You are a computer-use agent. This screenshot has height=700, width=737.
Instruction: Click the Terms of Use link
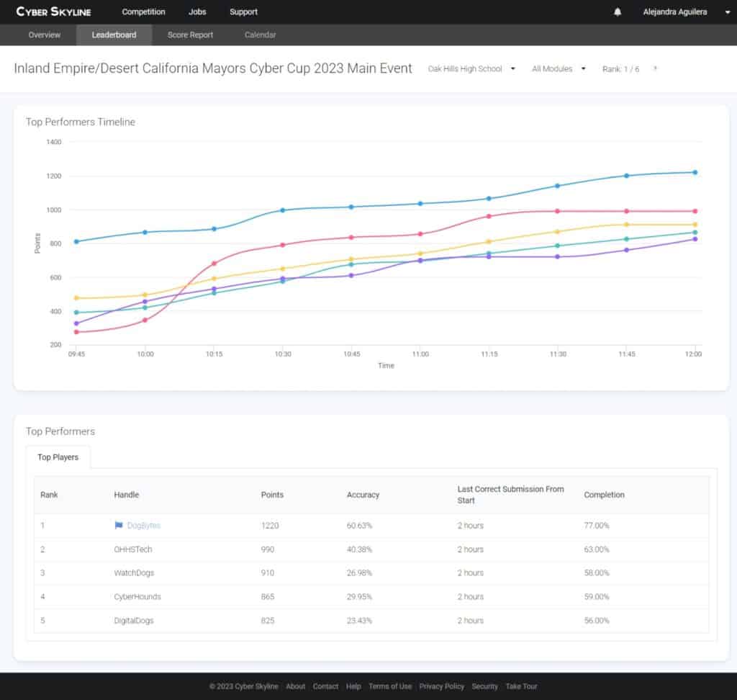pos(390,686)
